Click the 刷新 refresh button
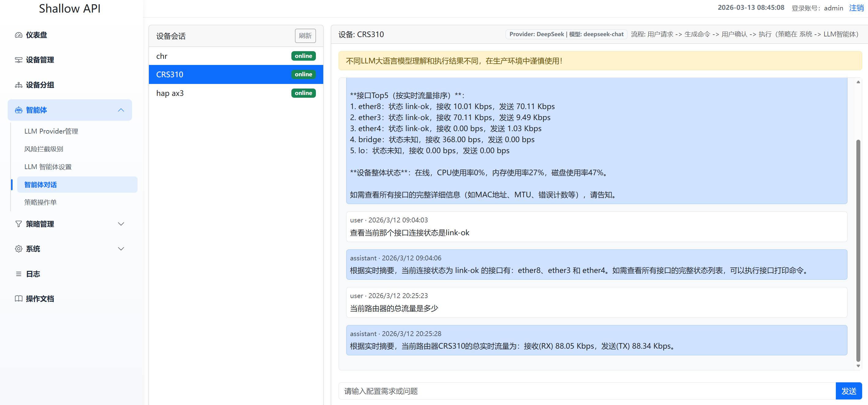Image resolution: width=868 pixels, height=405 pixels. [x=305, y=36]
